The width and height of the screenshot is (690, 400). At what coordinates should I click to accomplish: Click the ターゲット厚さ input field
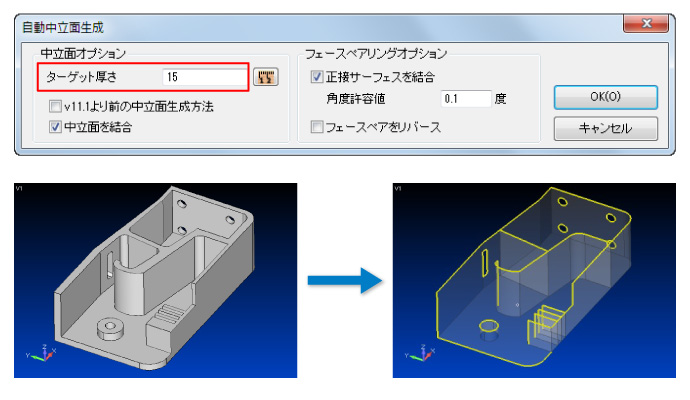pyautogui.click(x=205, y=77)
